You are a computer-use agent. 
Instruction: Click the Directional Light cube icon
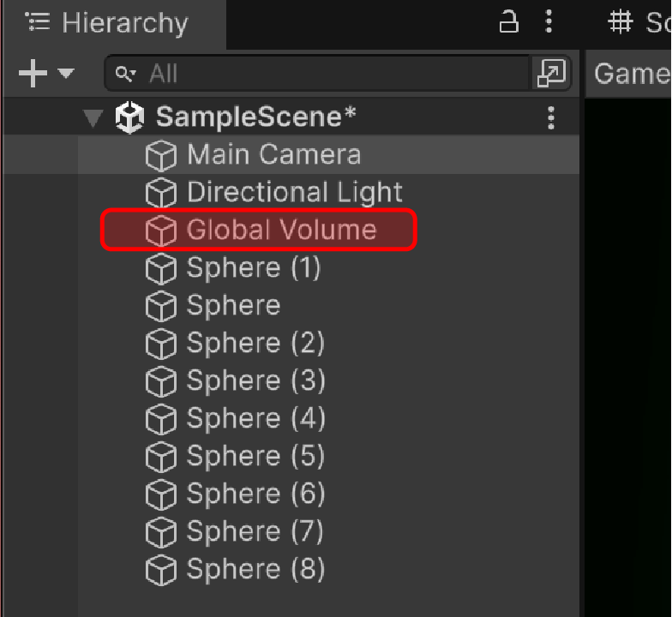pyautogui.click(x=161, y=193)
